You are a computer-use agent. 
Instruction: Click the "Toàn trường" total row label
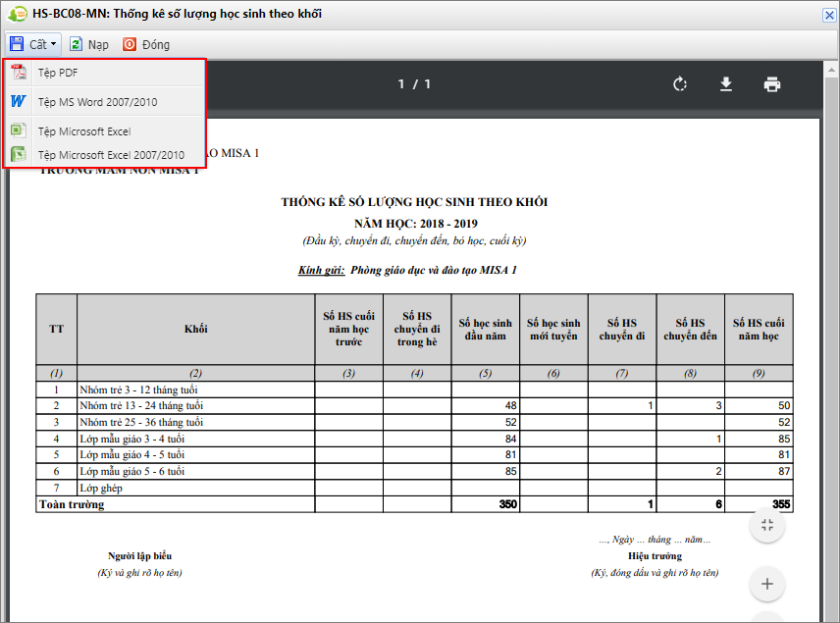(x=71, y=504)
